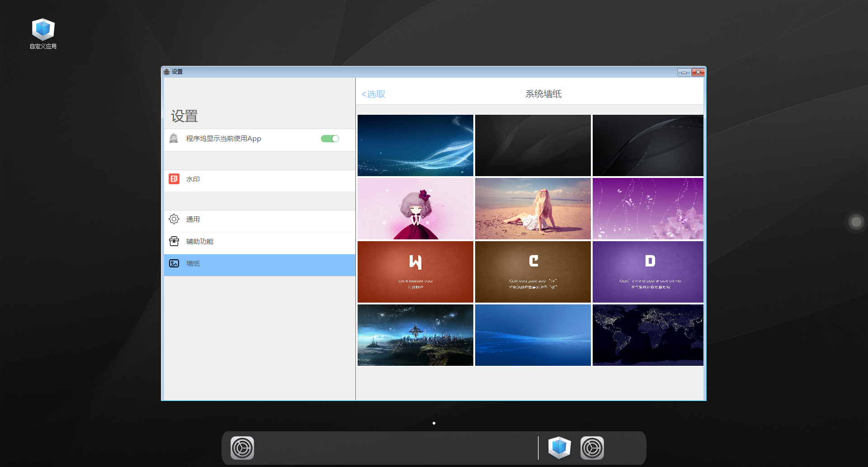The image size is (868, 467).
Task: Close the 设置 window
Action: [x=698, y=72]
